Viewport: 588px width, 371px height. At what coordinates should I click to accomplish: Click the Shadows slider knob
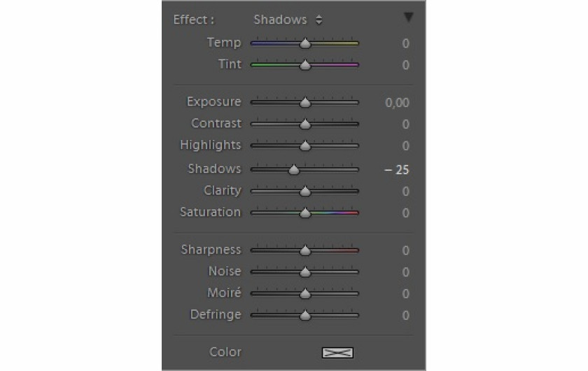293,169
